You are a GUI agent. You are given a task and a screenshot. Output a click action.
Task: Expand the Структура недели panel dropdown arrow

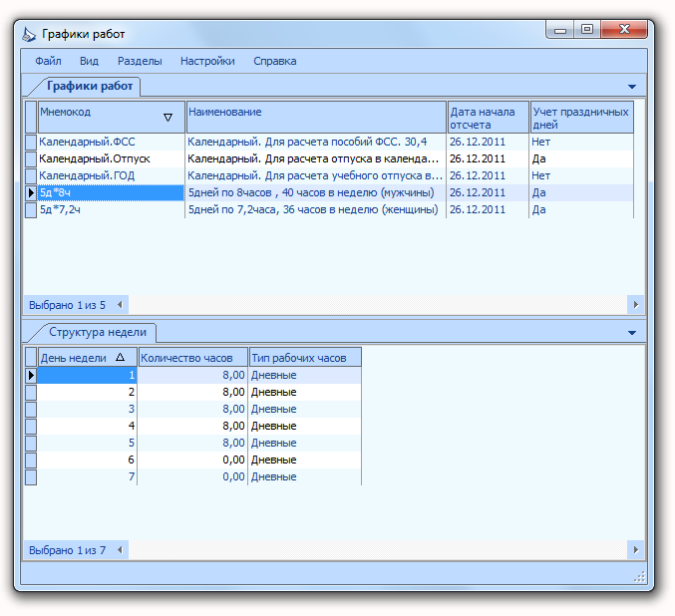click(631, 333)
